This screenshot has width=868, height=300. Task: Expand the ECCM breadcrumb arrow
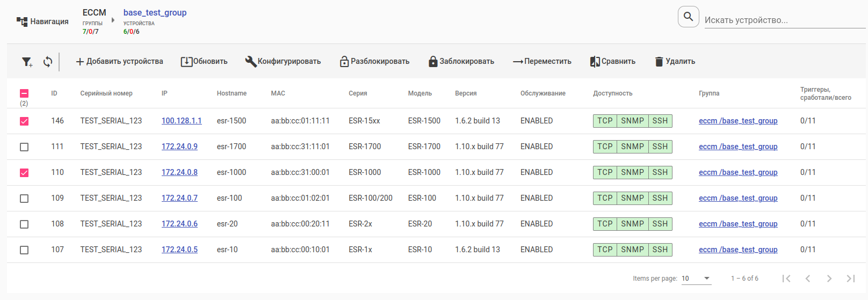113,20
